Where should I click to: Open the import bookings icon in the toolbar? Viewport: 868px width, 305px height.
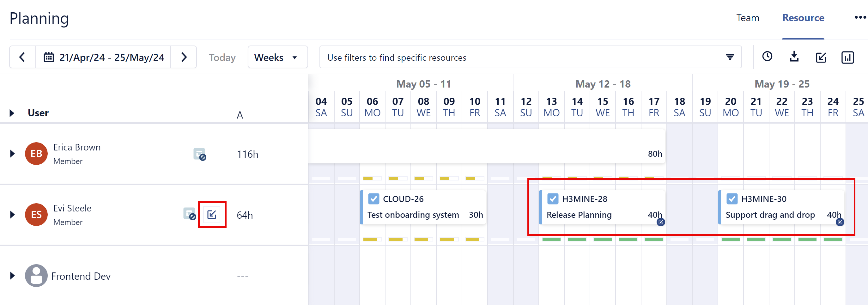pos(821,57)
